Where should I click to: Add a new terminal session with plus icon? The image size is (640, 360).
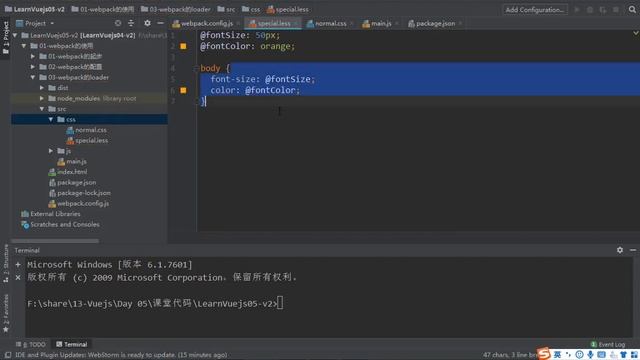coord(18,264)
